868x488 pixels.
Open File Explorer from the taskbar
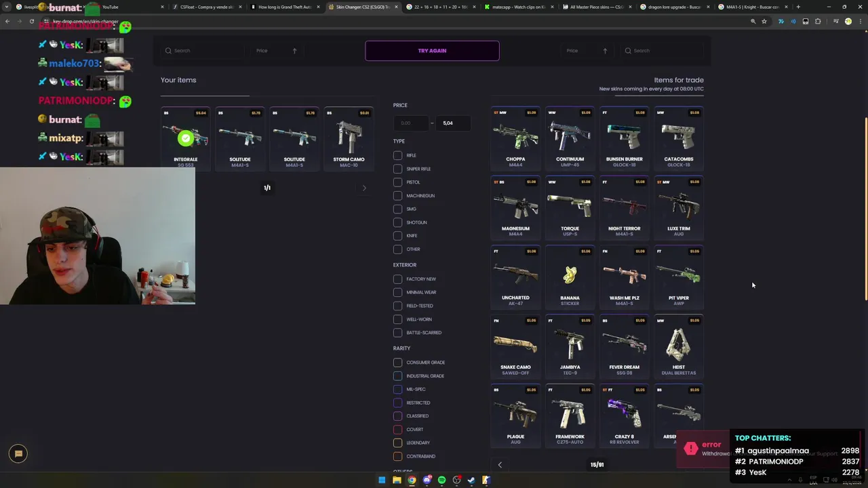point(397,480)
